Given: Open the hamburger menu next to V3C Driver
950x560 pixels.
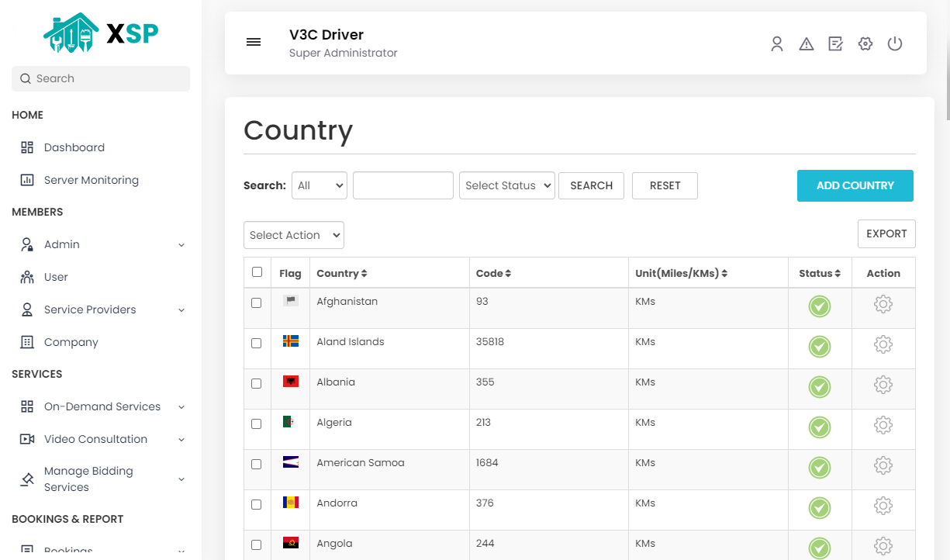Looking at the screenshot, I should click(254, 42).
